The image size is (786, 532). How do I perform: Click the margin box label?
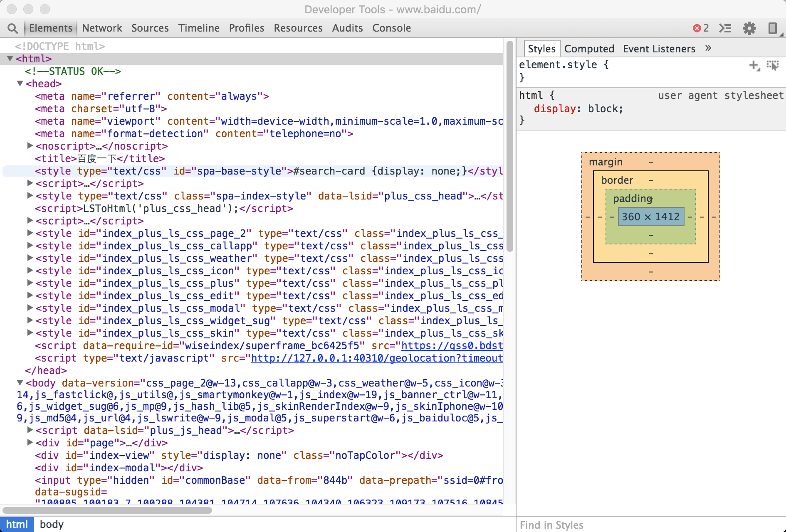tap(606, 162)
